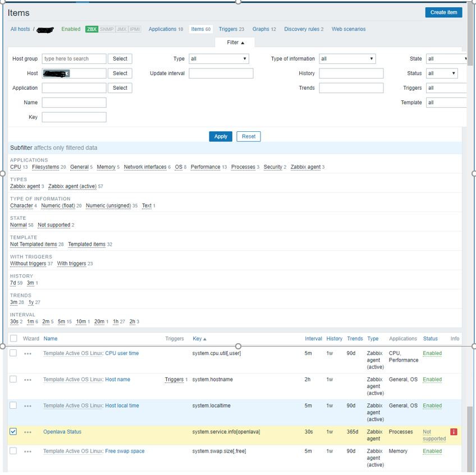Open the State dropdown in filter
This screenshot has width=476, height=475.
(x=447, y=58)
